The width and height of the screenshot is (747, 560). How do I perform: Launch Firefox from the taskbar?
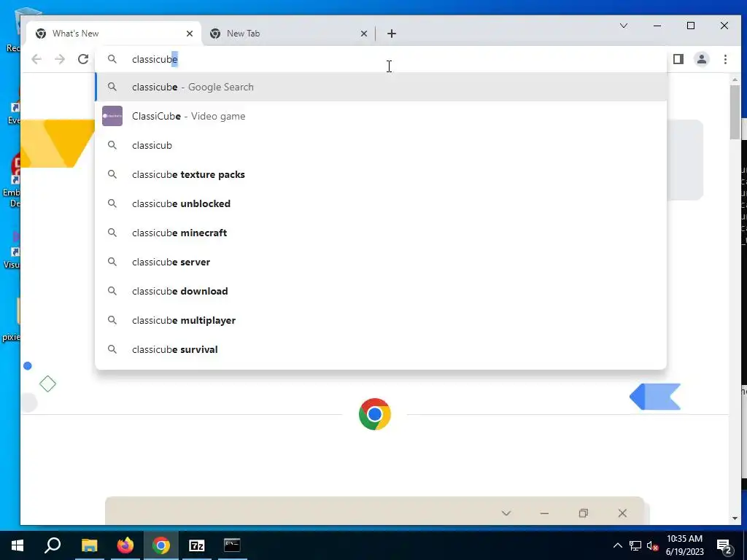(125, 545)
